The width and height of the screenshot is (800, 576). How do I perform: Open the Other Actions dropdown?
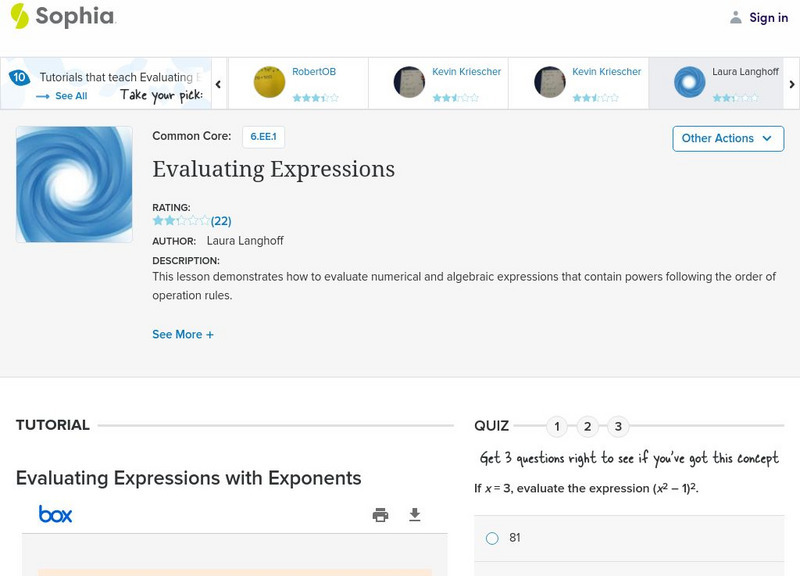tap(728, 138)
